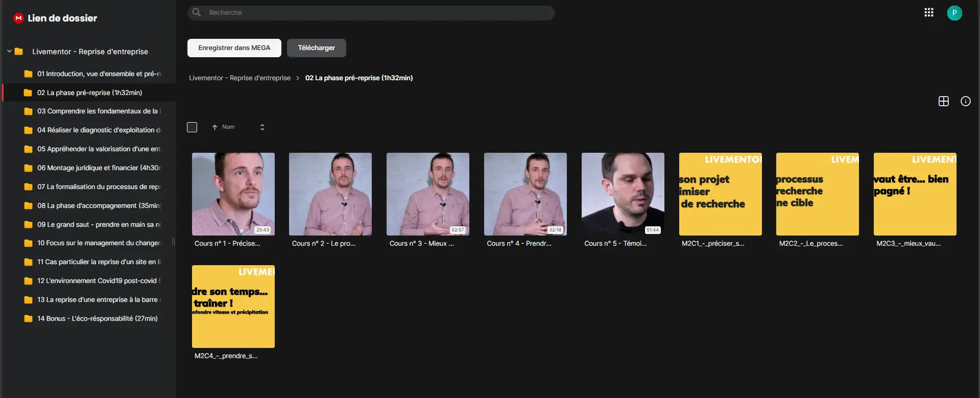Show the folder info panel

[x=966, y=101]
